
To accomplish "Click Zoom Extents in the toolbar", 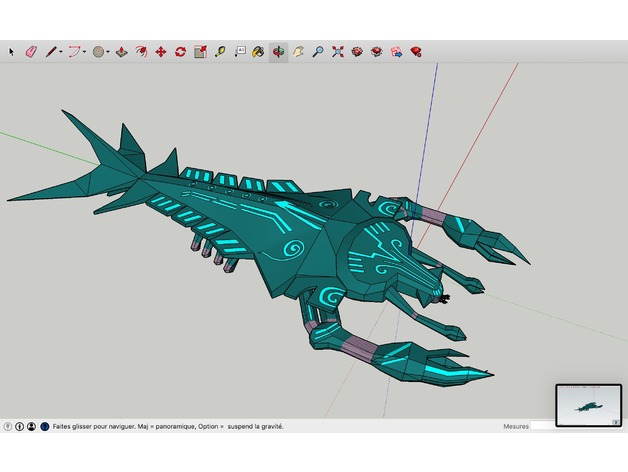I will tap(338, 51).
